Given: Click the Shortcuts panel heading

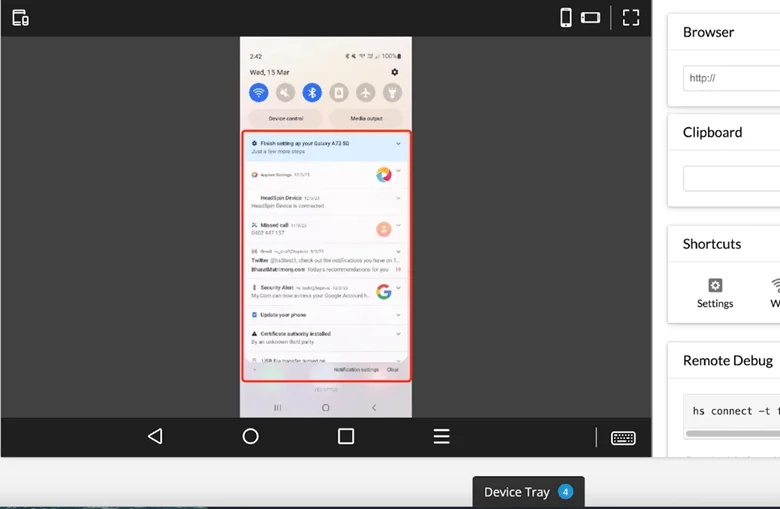Looking at the screenshot, I should coord(712,244).
